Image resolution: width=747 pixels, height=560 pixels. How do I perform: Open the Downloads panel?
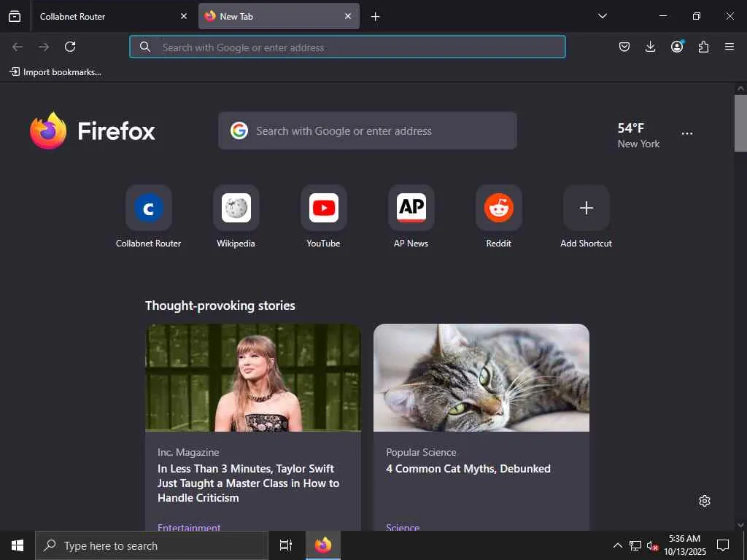[650, 47]
